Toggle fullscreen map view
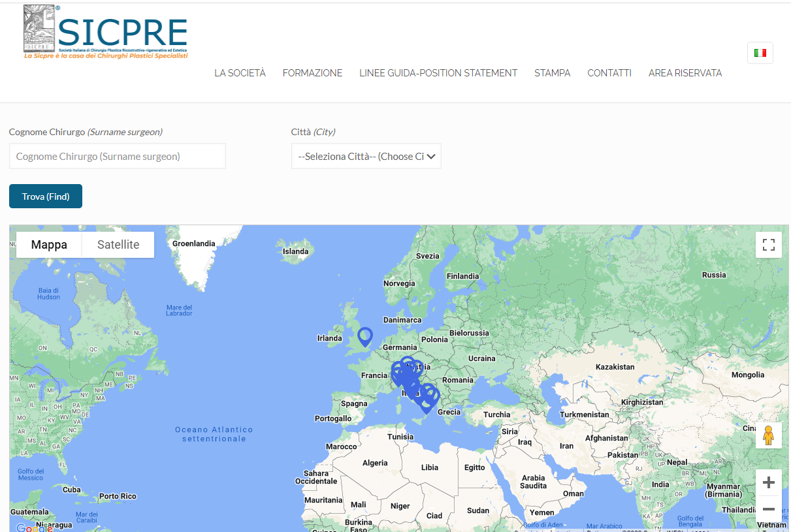This screenshot has height=532, width=791. (x=768, y=245)
